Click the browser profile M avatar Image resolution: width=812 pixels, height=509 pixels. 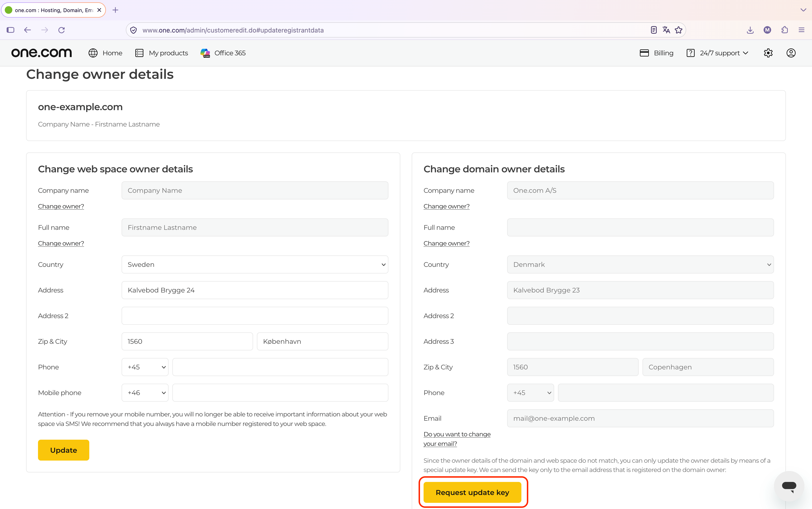[x=767, y=30]
